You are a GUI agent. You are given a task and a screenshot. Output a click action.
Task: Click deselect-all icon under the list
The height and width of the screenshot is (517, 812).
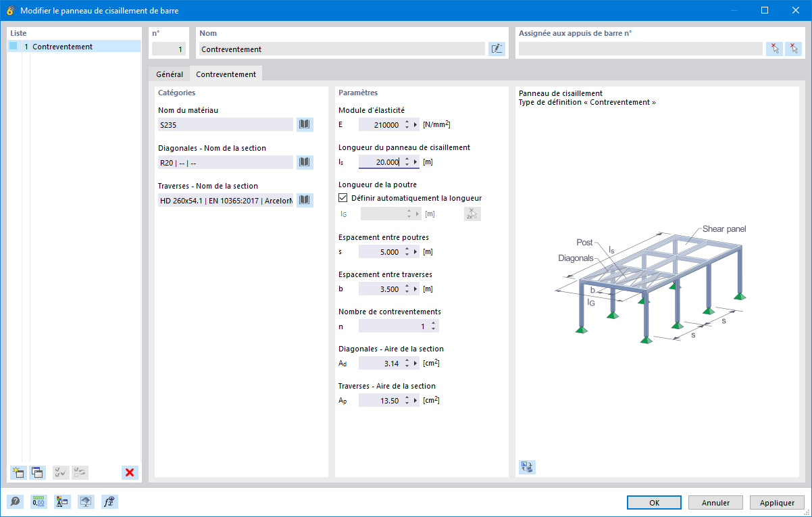pos(80,472)
